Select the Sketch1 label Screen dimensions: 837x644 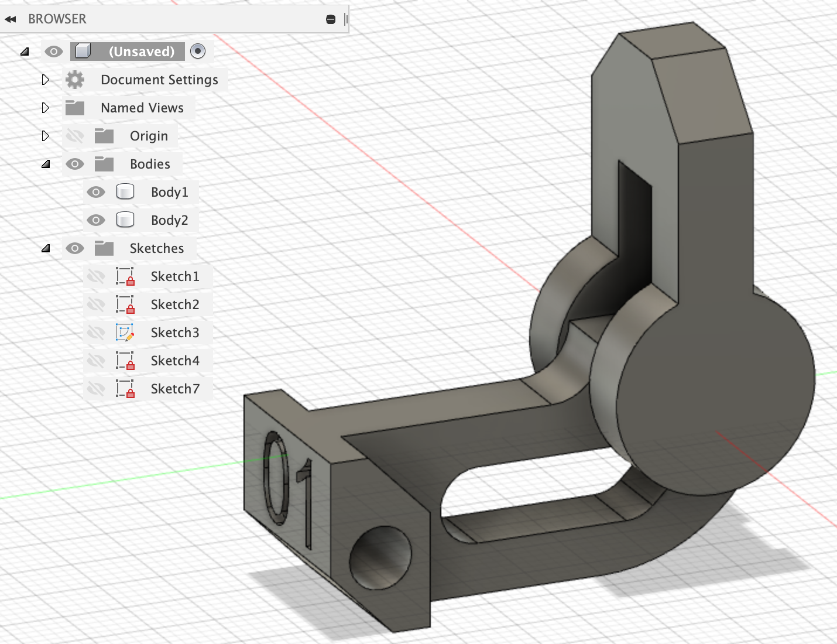click(x=175, y=276)
